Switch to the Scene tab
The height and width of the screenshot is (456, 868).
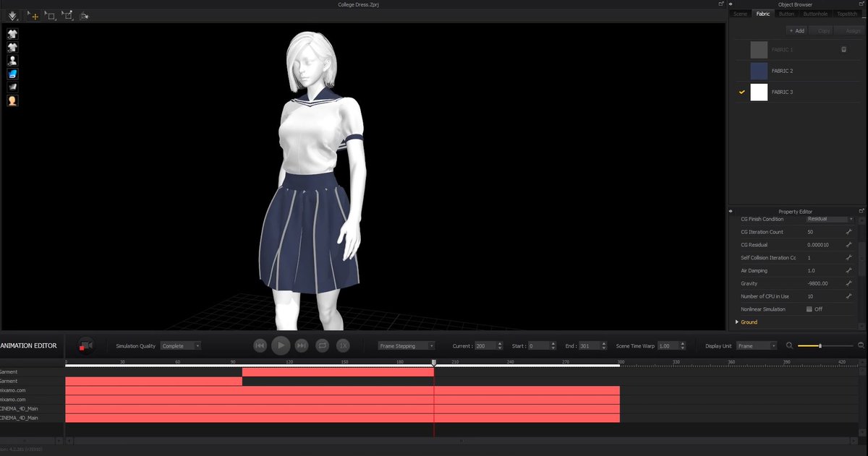[x=740, y=13]
